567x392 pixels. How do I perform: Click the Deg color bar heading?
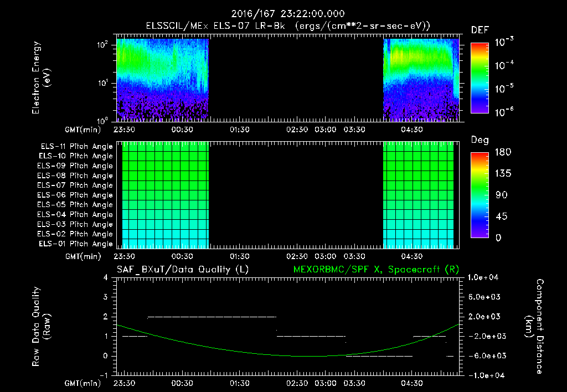point(480,140)
